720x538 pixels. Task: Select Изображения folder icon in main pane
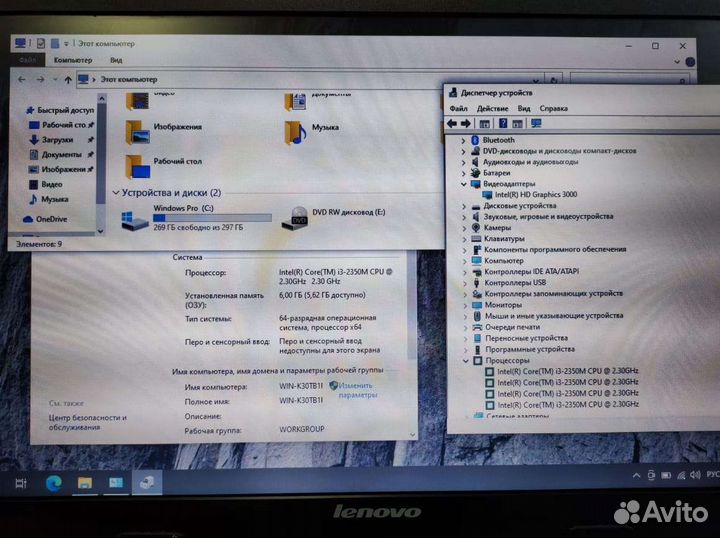coord(137,132)
